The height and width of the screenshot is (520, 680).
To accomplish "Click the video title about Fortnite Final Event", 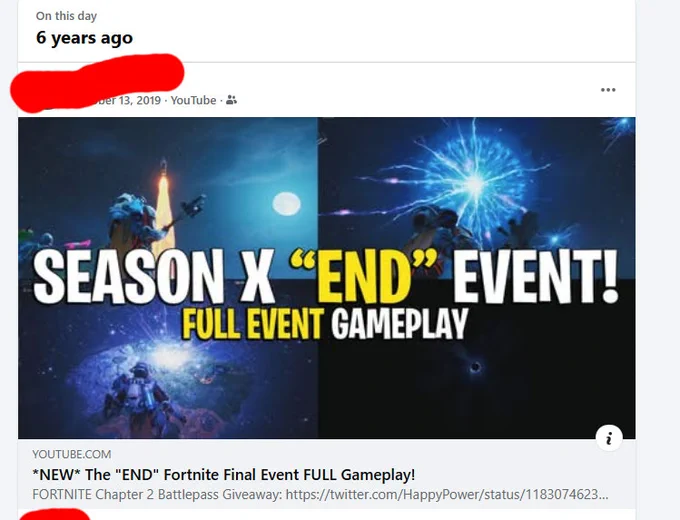I will tap(223, 474).
